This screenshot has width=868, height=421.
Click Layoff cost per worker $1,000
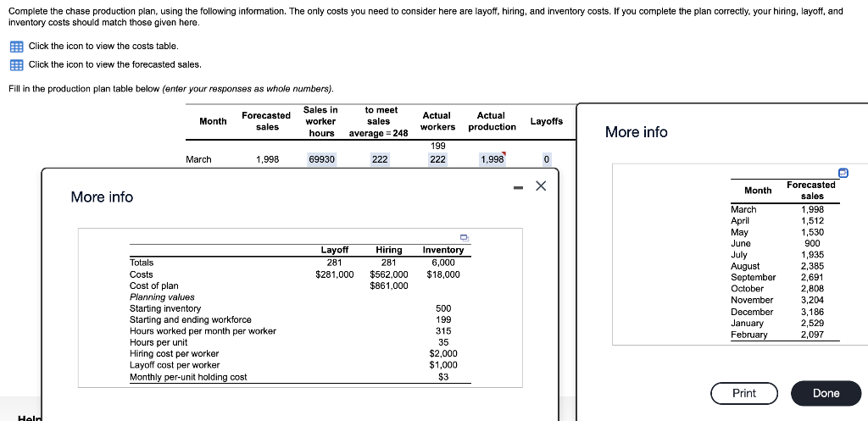click(443, 365)
